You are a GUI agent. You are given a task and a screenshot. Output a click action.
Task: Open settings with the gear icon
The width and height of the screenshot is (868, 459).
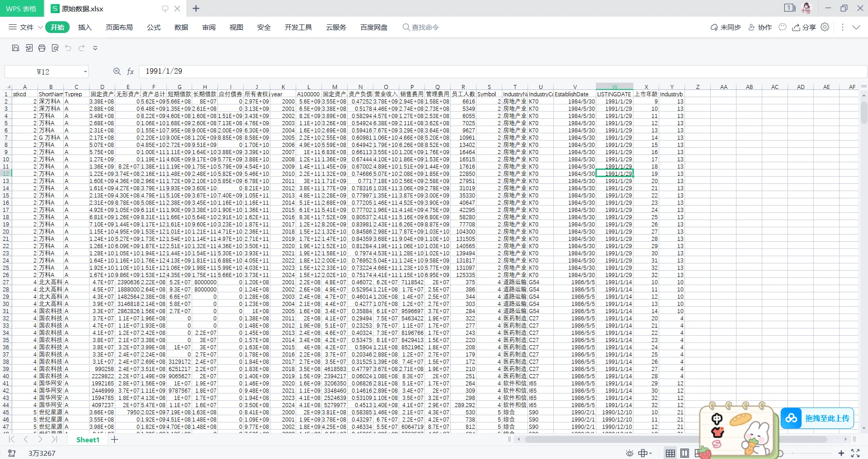coord(825,27)
